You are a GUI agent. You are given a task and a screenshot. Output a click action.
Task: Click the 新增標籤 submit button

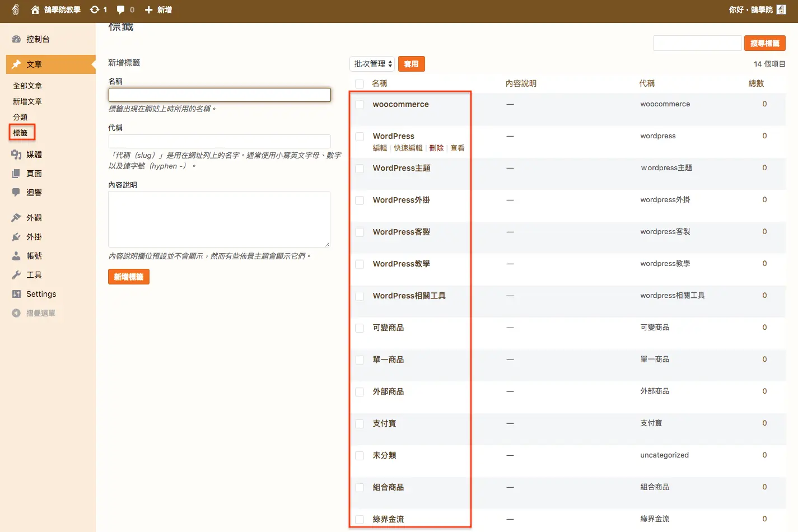[x=129, y=277]
